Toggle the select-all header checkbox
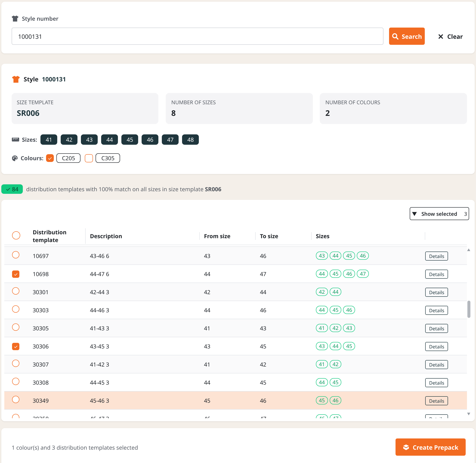The image size is (476, 463). (16, 235)
